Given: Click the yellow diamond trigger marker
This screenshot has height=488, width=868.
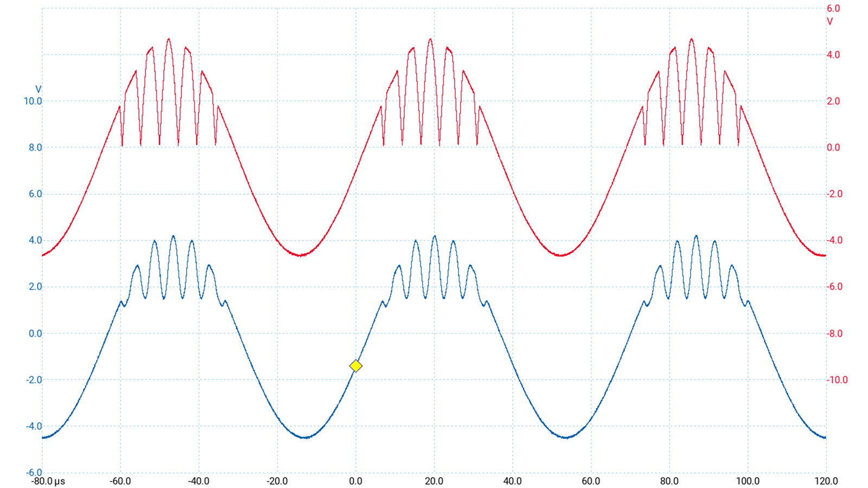Looking at the screenshot, I should (356, 367).
